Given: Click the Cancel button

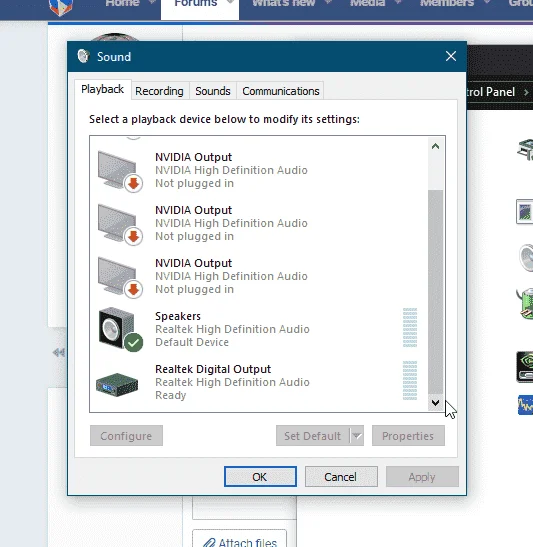Looking at the screenshot, I should [x=341, y=477].
